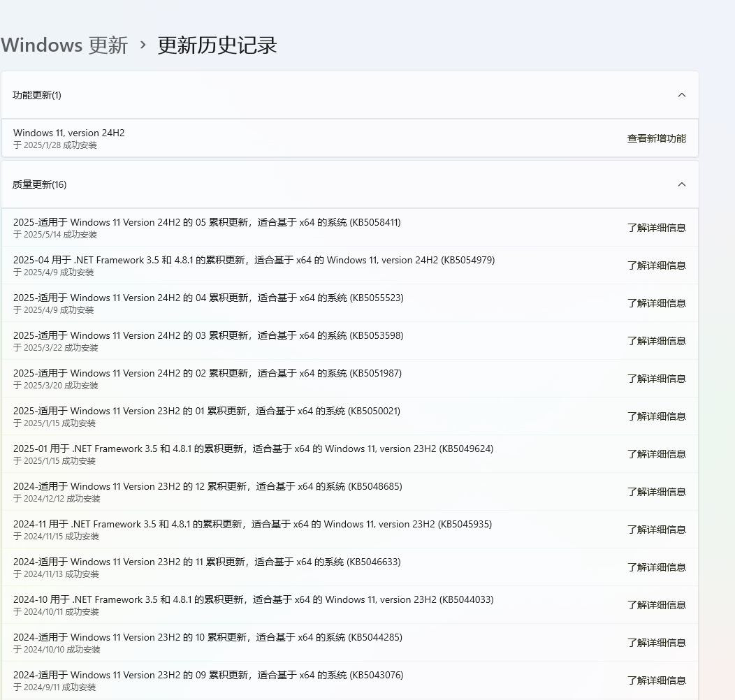This screenshot has width=735, height=700.
Task: Open 了解详细信息 for KB5049624
Action: (x=656, y=454)
